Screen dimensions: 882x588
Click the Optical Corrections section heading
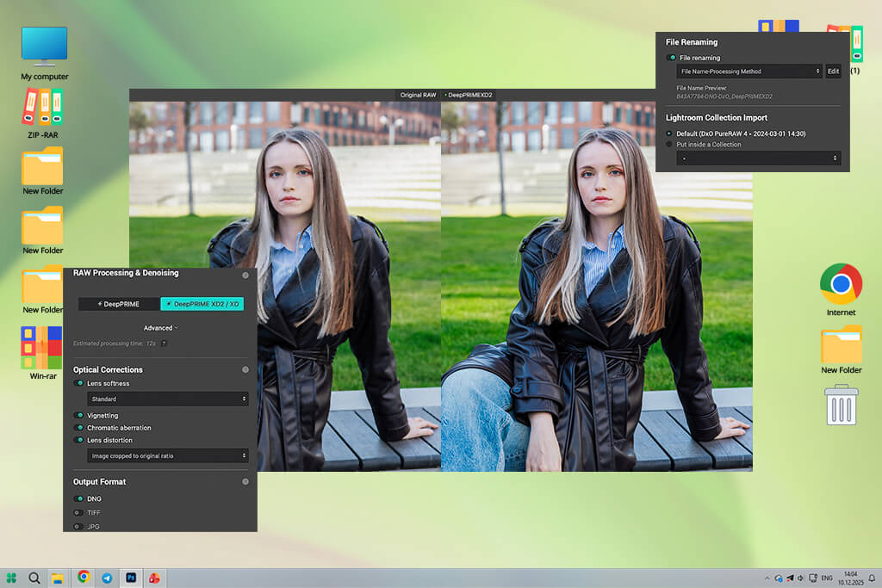(x=108, y=370)
